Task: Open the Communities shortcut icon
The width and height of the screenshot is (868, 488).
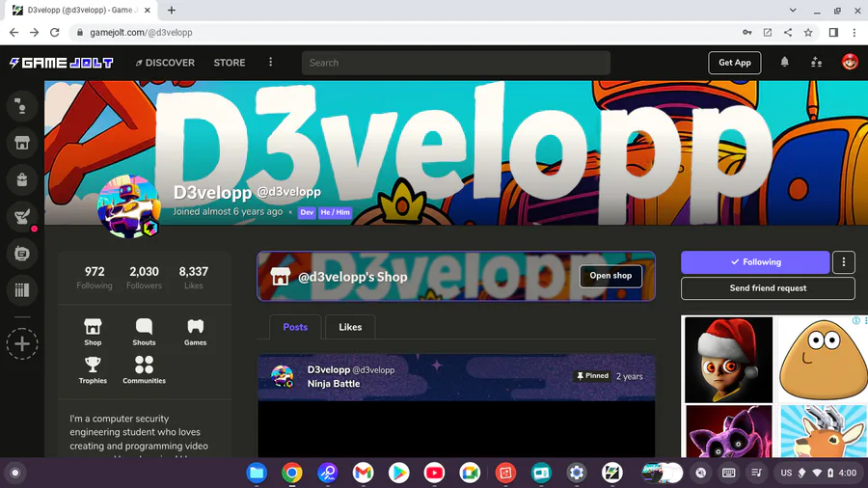Action: click(144, 369)
